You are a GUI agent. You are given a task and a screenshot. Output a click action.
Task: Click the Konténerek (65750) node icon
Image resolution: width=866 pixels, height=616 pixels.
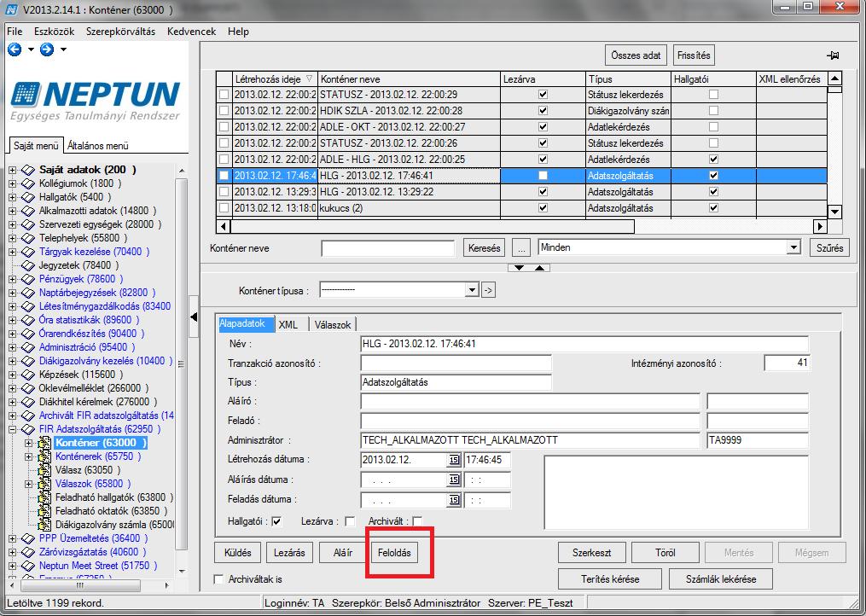coord(44,457)
